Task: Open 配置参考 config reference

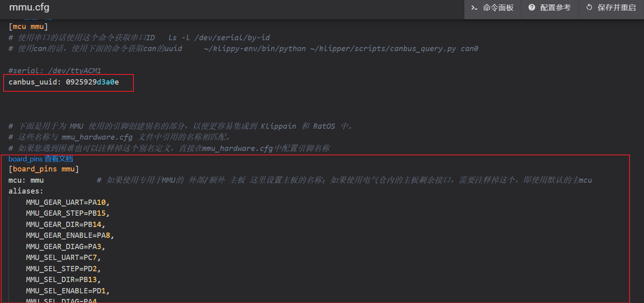Action: pos(550,8)
